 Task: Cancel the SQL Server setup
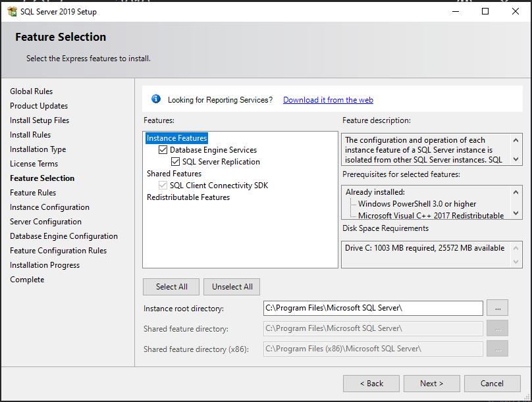pos(492,384)
